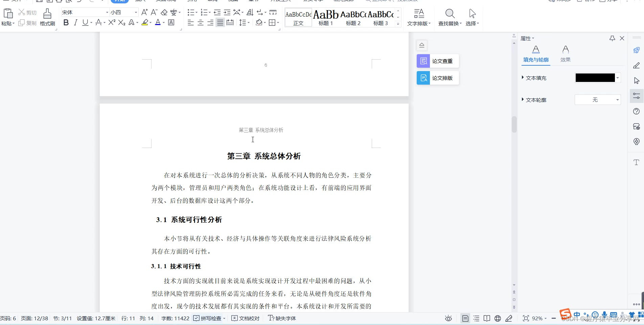Click the document vertical scrollbar thumb

pyautogui.click(x=514, y=124)
